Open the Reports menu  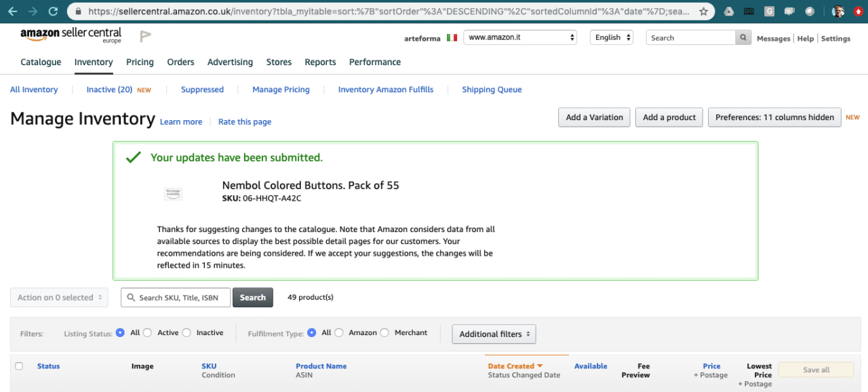320,62
